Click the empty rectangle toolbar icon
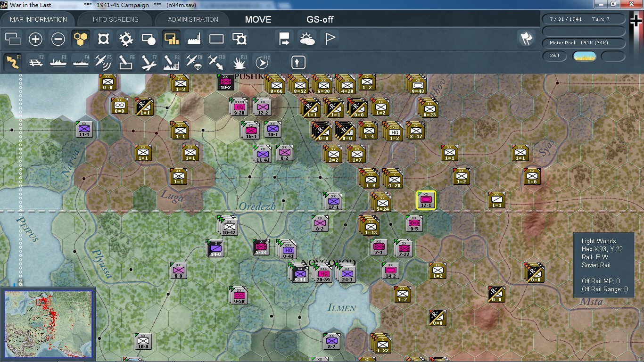The image size is (644, 362). pyautogui.click(x=216, y=39)
